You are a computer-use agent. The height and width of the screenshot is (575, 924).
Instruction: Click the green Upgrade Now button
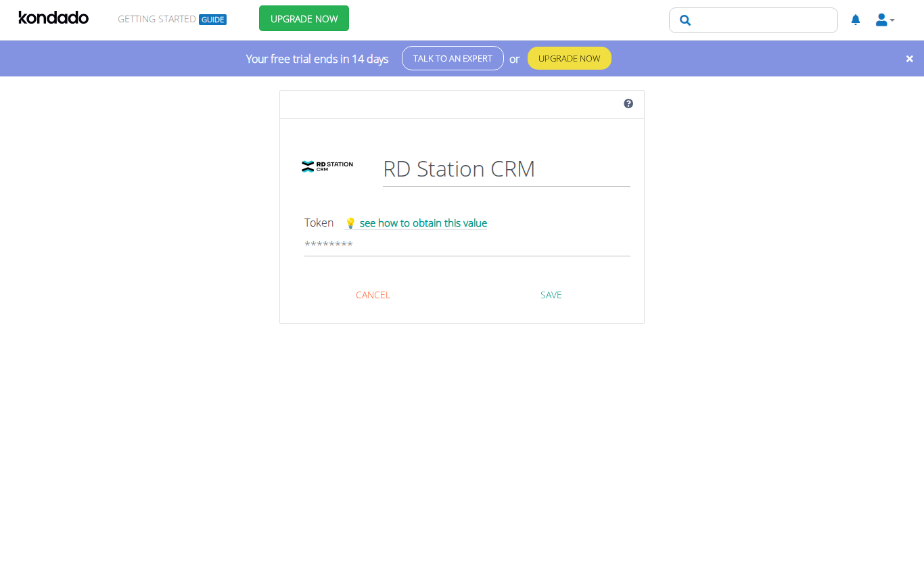tap(304, 18)
